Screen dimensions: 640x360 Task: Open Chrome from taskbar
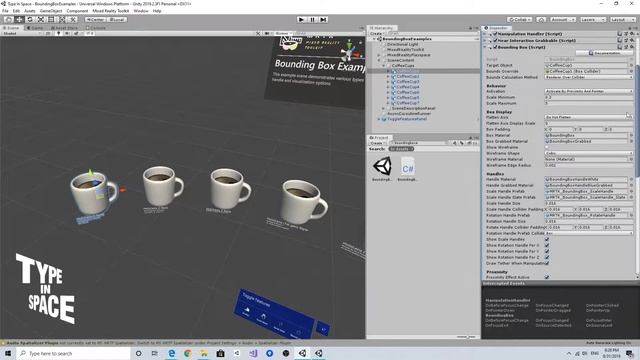188,353
